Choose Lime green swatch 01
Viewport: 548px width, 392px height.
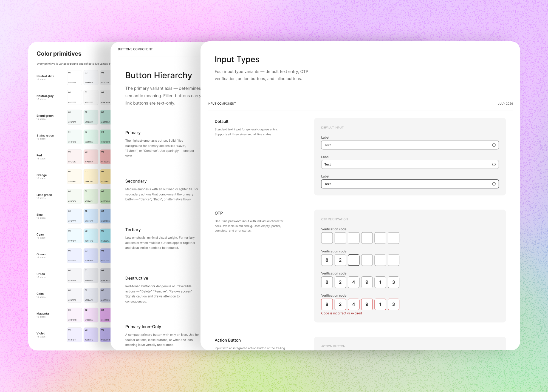pos(74,196)
